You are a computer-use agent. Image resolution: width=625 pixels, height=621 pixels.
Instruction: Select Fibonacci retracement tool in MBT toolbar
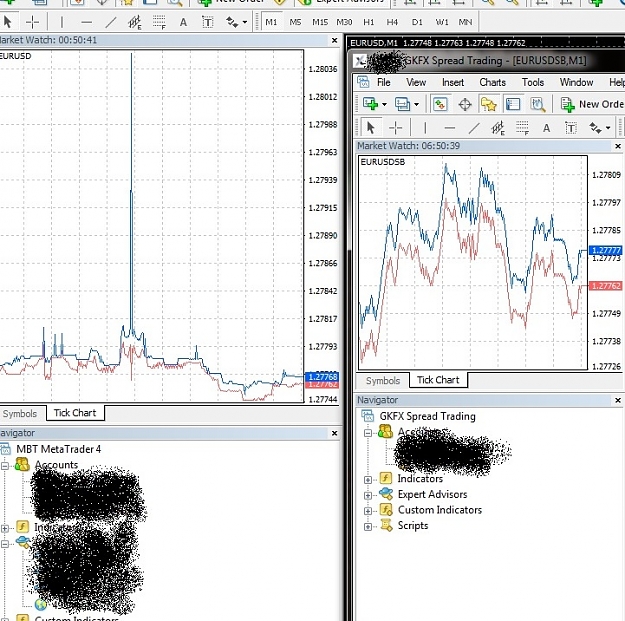pos(159,22)
